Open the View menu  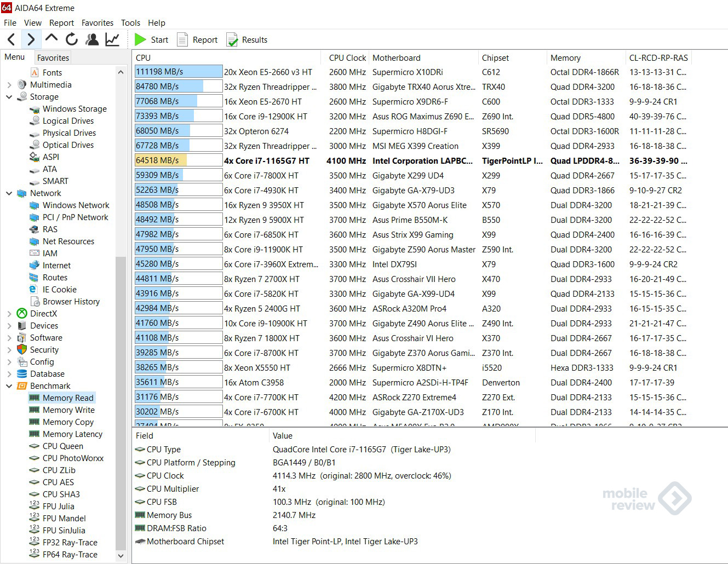click(x=33, y=23)
